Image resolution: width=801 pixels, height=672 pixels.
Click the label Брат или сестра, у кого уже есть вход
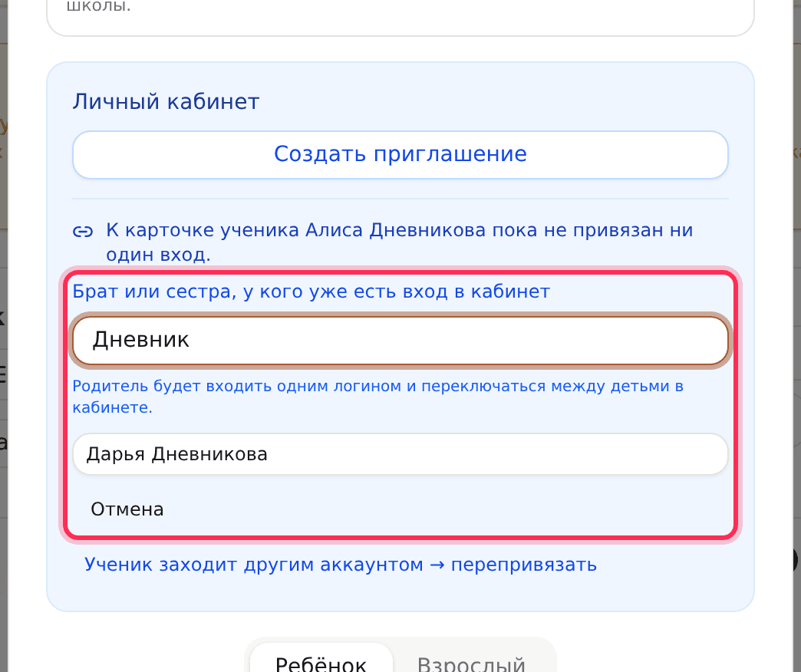pos(311,292)
